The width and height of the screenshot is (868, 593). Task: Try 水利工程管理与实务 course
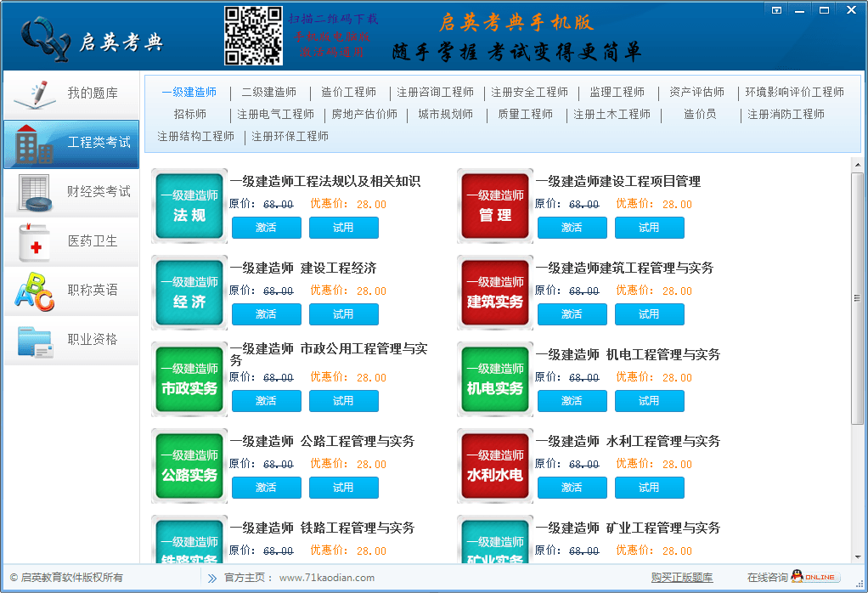[650, 488]
